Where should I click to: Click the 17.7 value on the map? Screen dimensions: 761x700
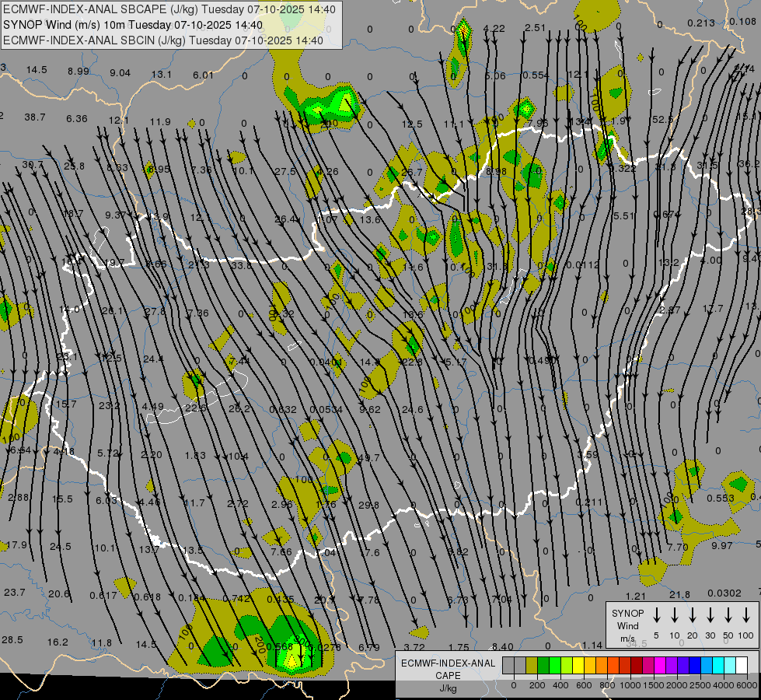coord(713,309)
